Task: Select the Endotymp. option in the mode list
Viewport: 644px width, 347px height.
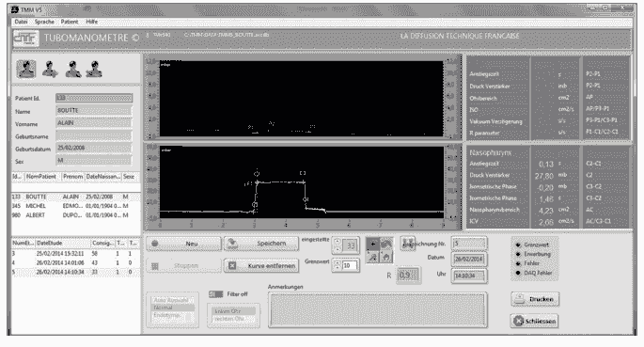Action: pos(172,315)
